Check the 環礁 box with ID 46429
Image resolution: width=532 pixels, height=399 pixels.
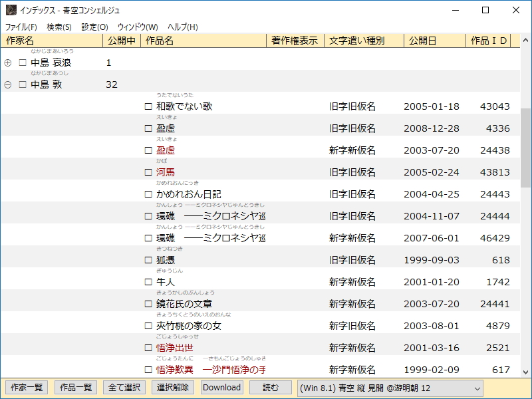(148, 238)
